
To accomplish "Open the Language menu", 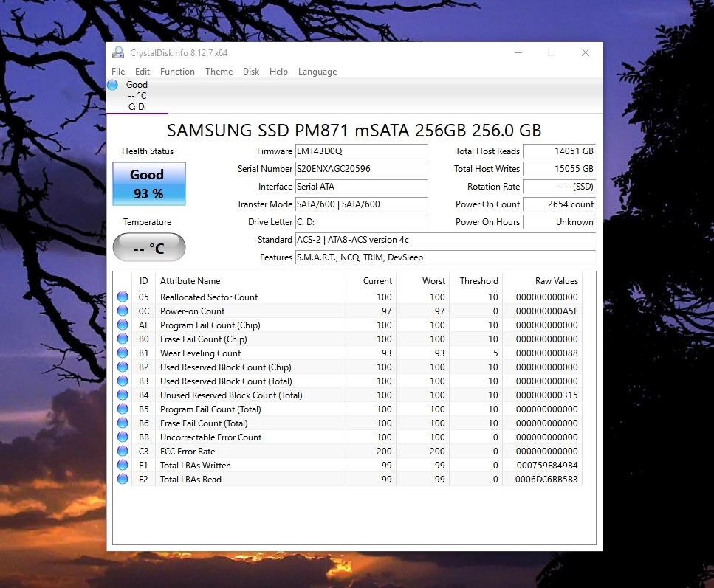I will [x=317, y=72].
